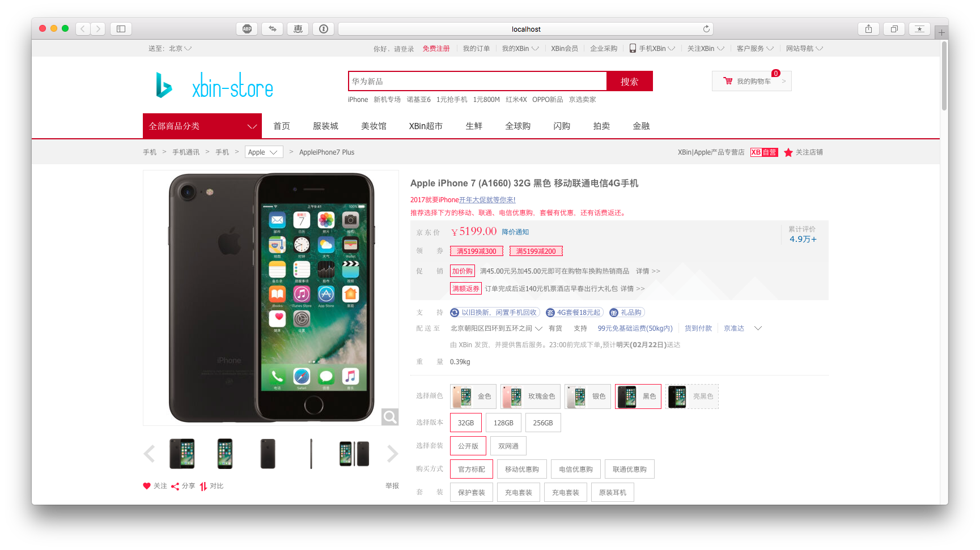Open XBin超市 navigation tab

click(426, 126)
